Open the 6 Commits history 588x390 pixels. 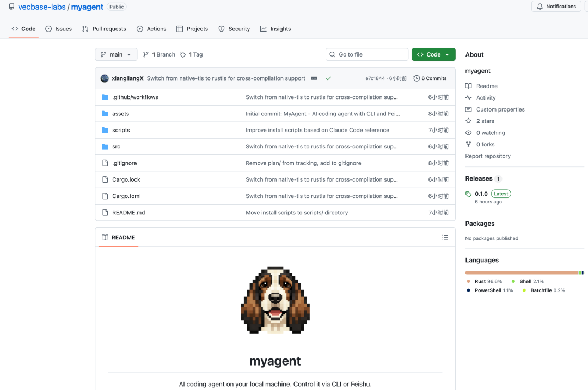point(430,78)
